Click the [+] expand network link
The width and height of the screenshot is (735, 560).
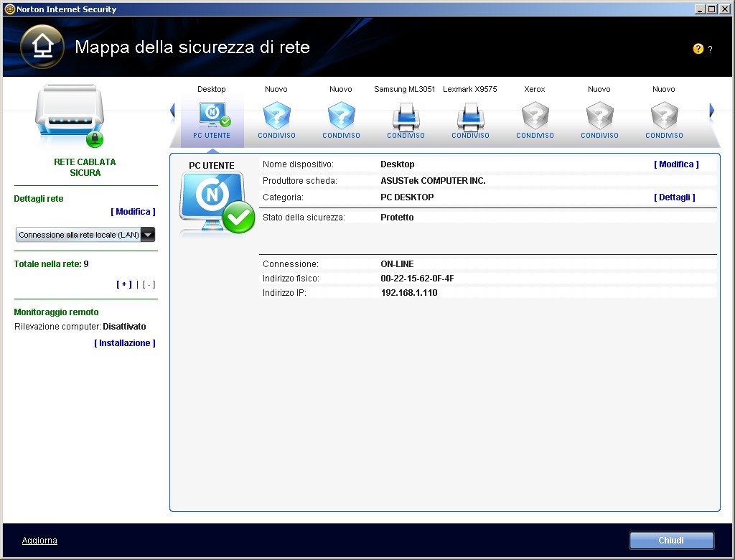click(124, 284)
